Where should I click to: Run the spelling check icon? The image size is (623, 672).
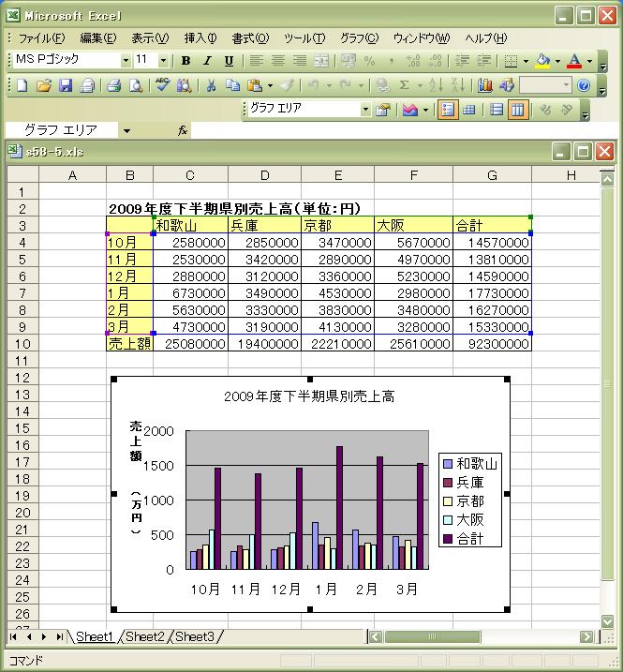pos(162,85)
